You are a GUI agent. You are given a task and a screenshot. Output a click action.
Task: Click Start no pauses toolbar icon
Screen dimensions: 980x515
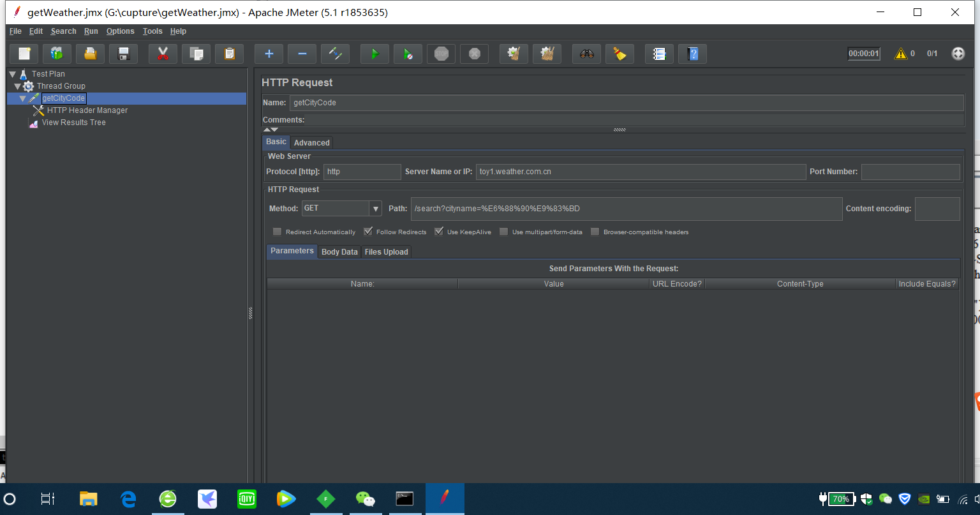[x=408, y=54]
